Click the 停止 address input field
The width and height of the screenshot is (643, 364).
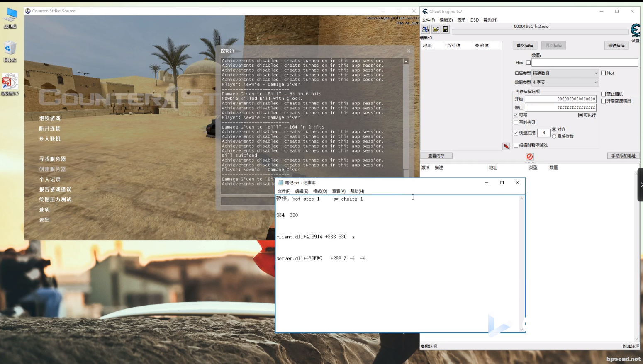click(560, 107)
